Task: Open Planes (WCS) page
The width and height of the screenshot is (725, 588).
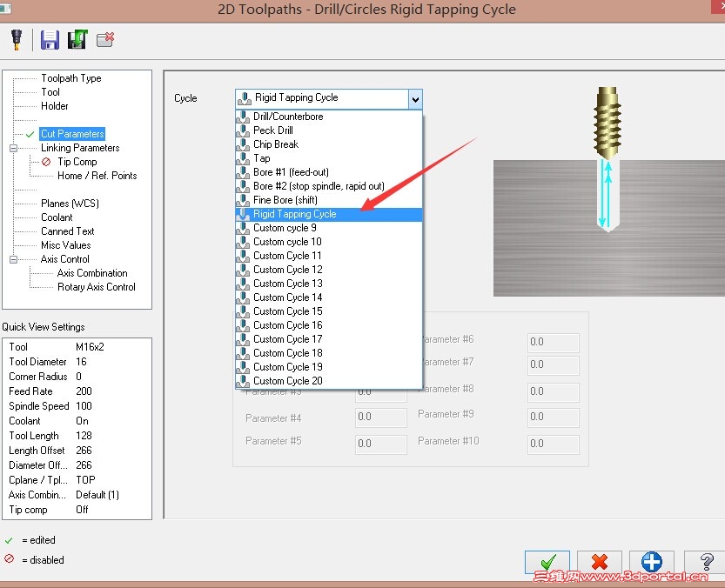Action: coord(70,204)
